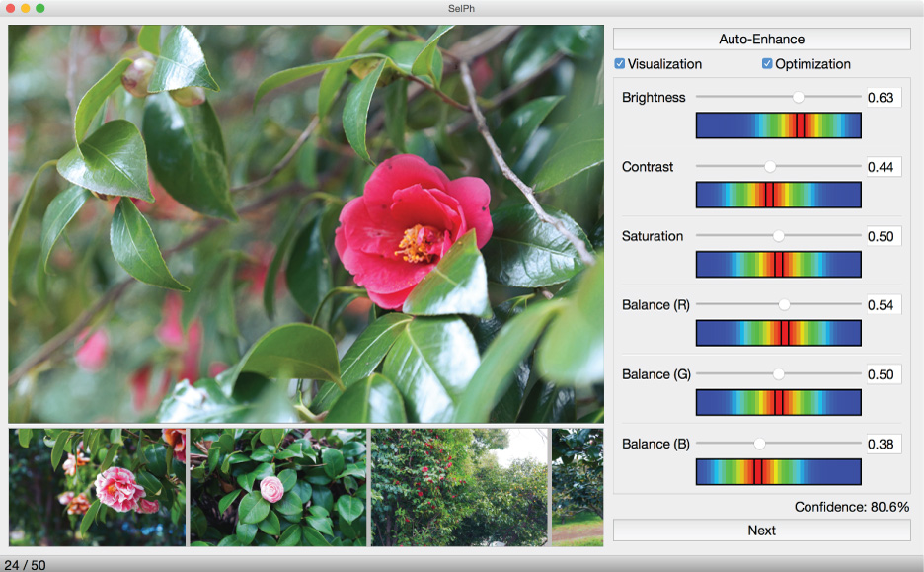924x572 pixels.
Task: Select the Saturation value field
Action: (x=884, y=236)
